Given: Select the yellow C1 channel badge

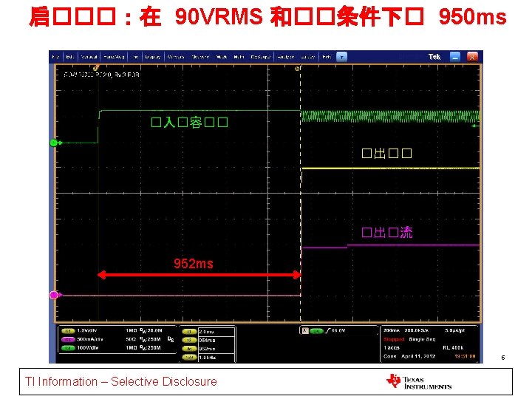Looking at the screenshot, I should 68,331.
